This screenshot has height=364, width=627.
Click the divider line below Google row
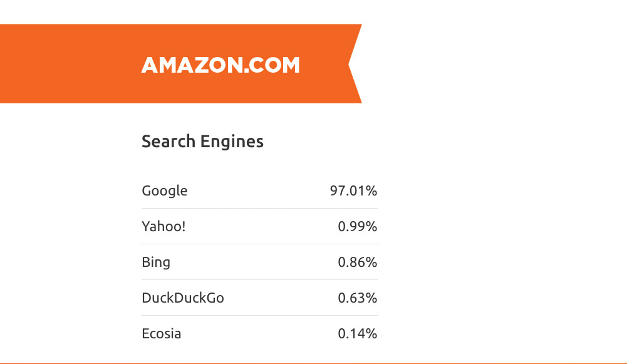click(259, 209)
